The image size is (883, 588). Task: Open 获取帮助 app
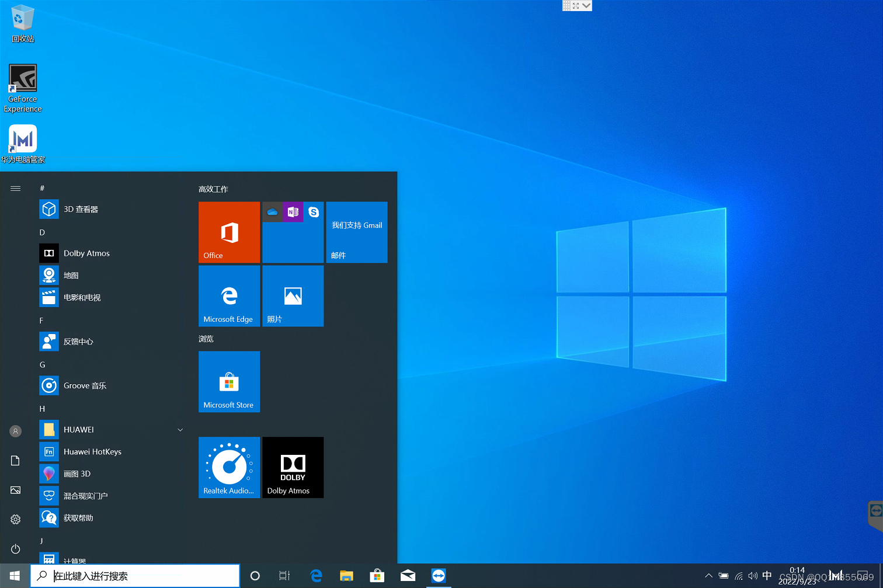pyautogui.click(x=111, y=518)
